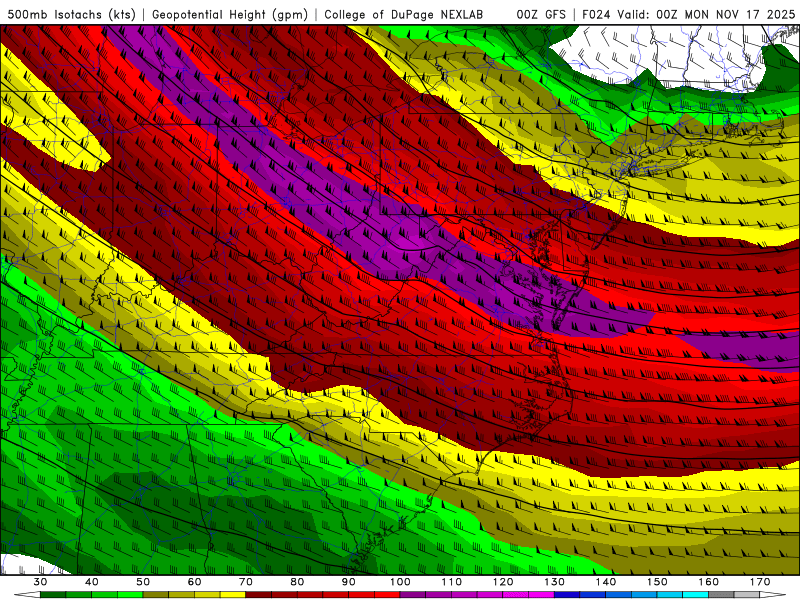Click the 50 label on the legend
Screen dimensions: 800x600
143,582
